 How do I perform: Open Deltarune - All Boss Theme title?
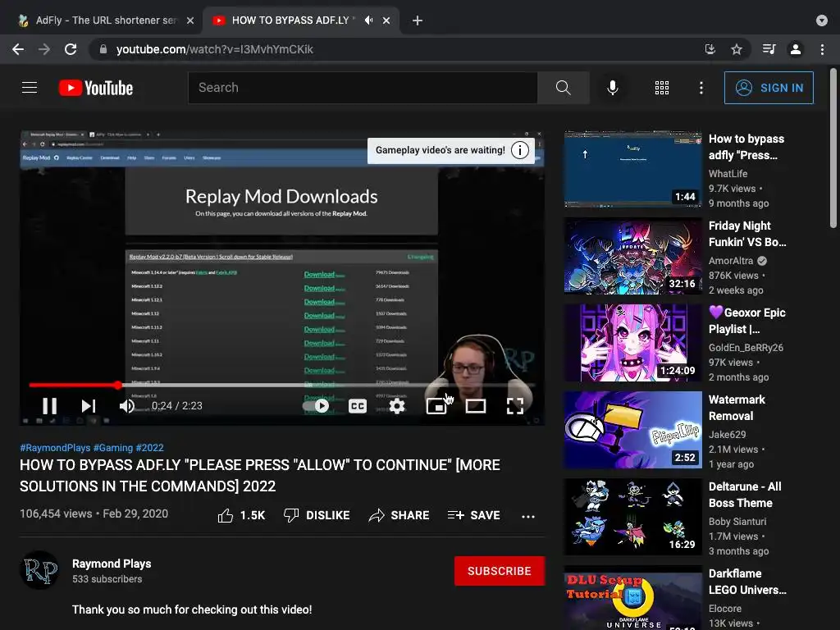click(745, 495)
